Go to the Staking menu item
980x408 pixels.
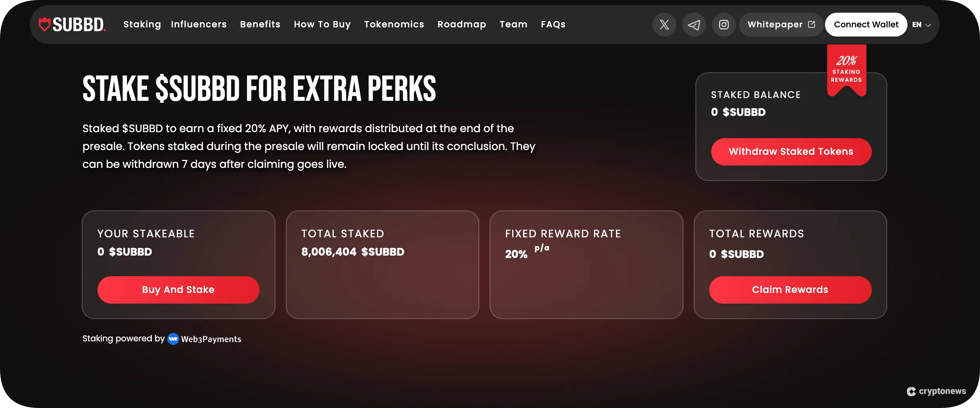point(142,24)
